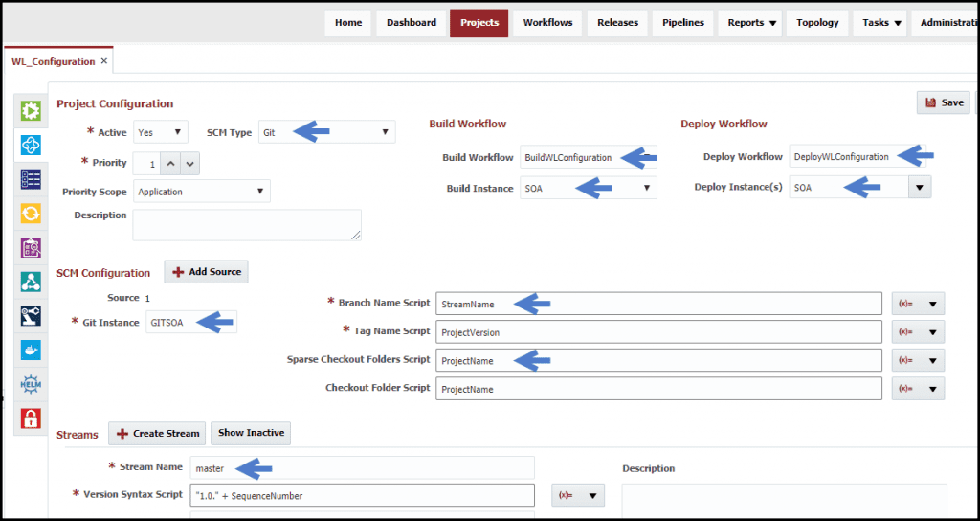Decrease Priority with the down arrow
This screenshot has width=980, height=521.
coord(190,164)
